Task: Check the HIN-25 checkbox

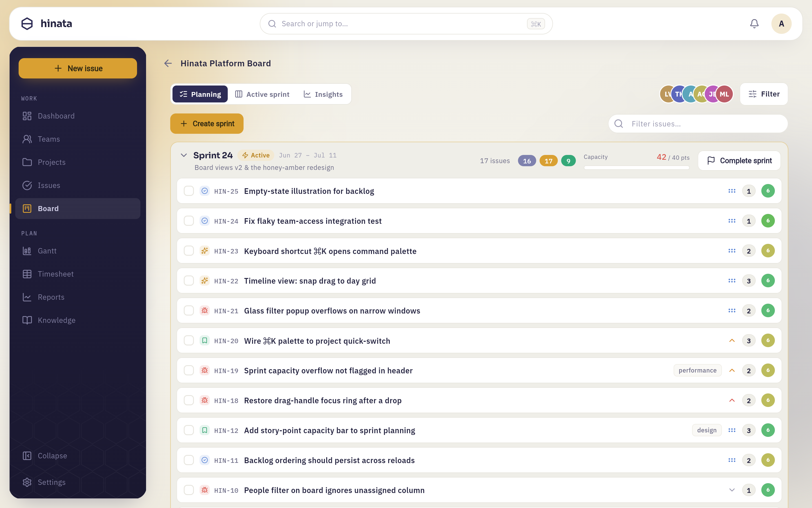Action: 189,191
